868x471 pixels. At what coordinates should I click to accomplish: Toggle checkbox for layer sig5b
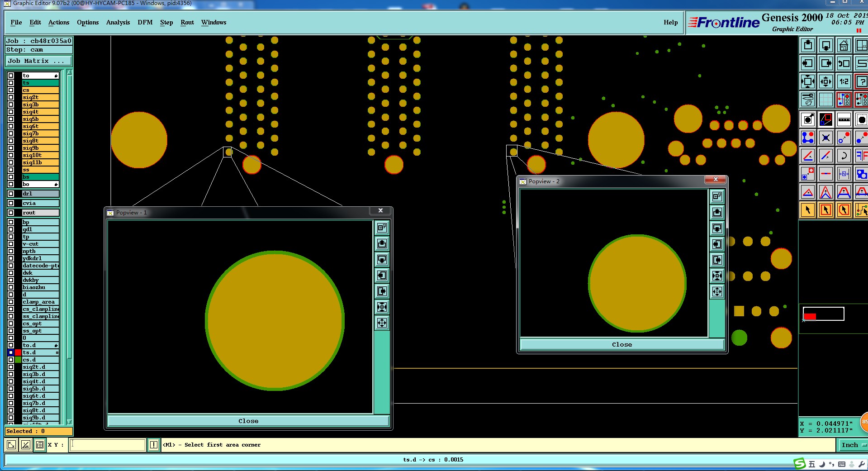click(11, 119)
